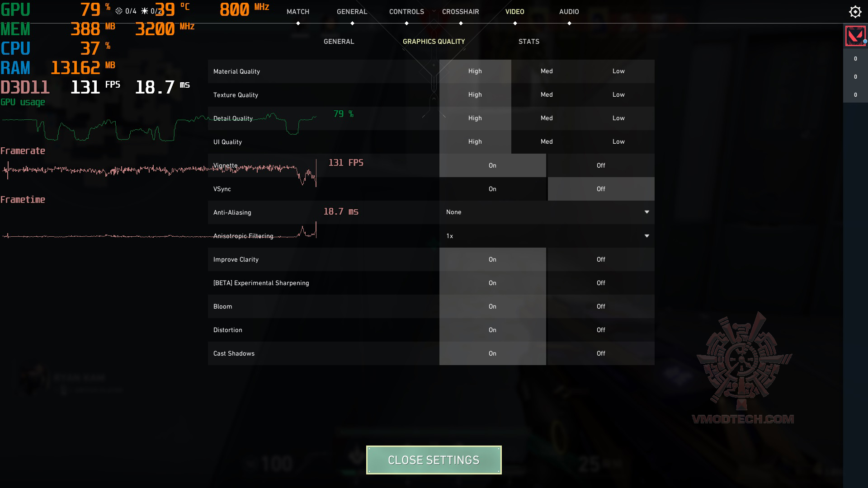This screenshot has width=868, height=488.
Task: Switch to the STATS tab
Action: tap(529, 41)
